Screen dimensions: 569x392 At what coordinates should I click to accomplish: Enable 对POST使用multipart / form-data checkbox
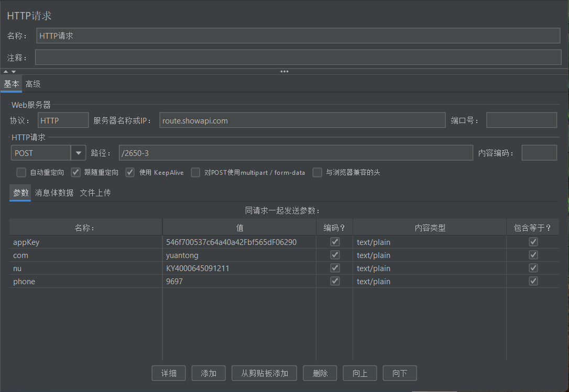point(195,172)
